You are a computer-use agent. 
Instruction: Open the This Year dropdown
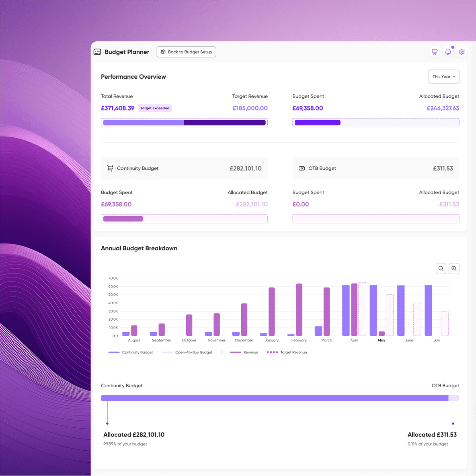pos(444,76)
